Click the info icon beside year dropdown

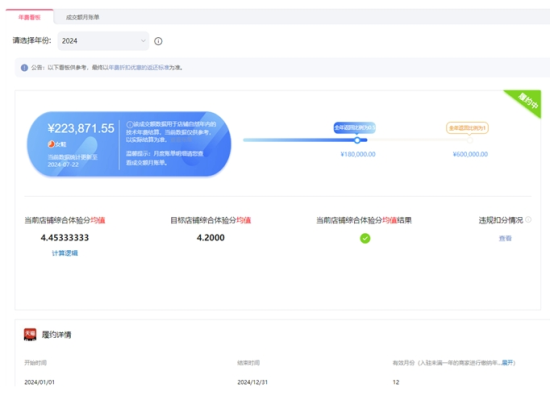point(158,41)
